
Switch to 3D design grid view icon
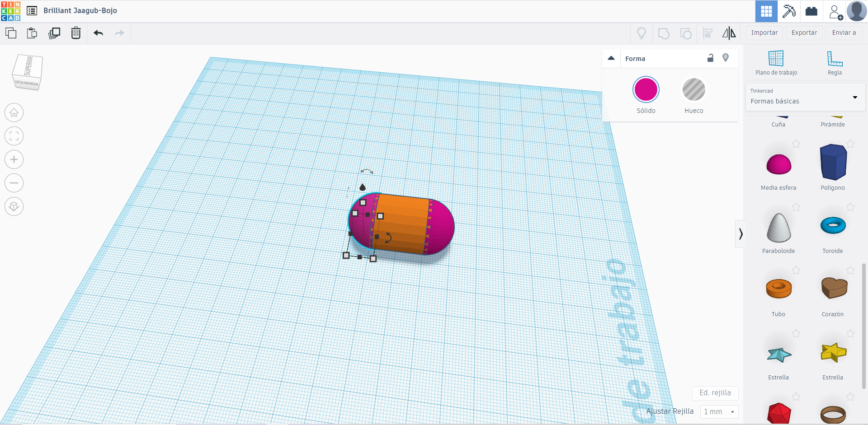coord(766,11)
